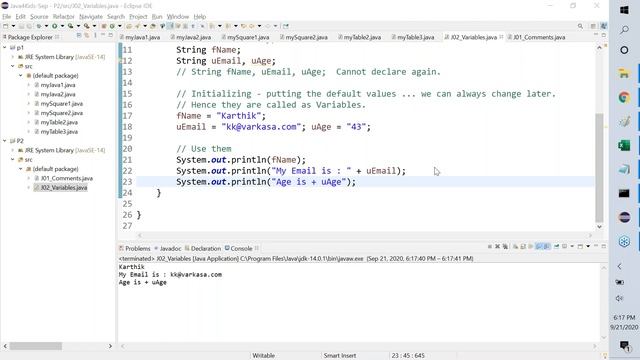Collapse the P2 project node
The width and height of the screenshot is (640, 360).
pos(4,141)
